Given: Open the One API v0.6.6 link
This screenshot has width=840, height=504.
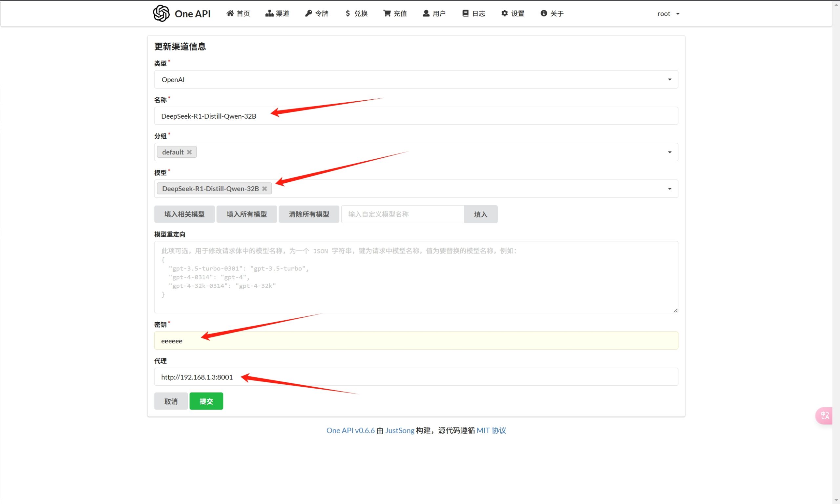Looking at the screenshot, I should [350, 430].
